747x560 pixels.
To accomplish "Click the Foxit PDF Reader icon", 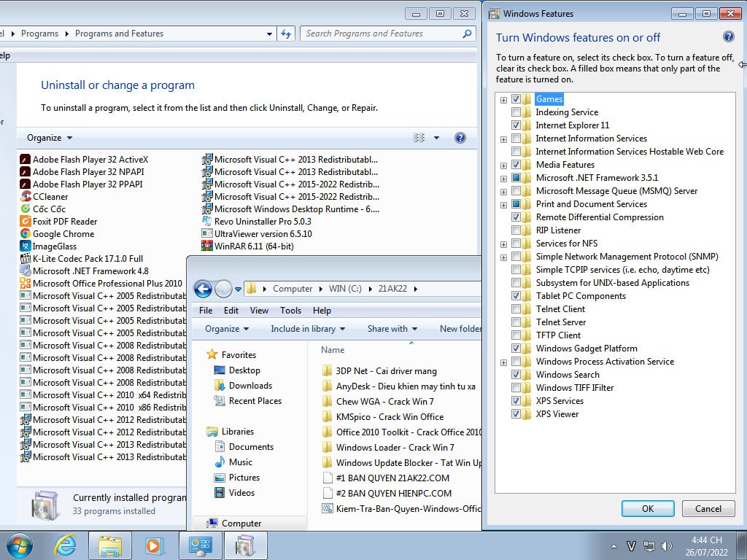I will [26, 222].
